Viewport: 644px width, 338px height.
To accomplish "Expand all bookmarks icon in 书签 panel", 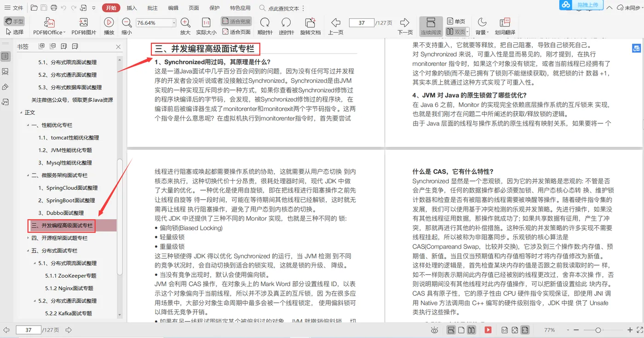I will (41, 47).
